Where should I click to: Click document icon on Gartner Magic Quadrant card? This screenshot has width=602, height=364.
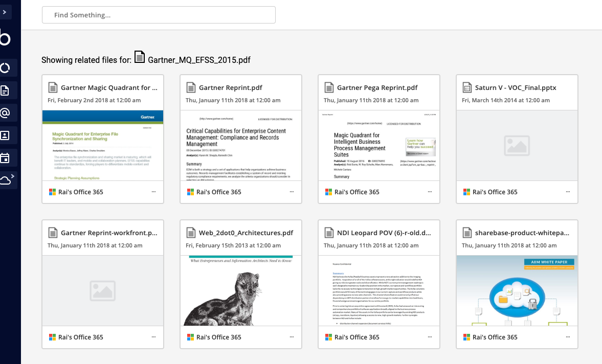53,87
